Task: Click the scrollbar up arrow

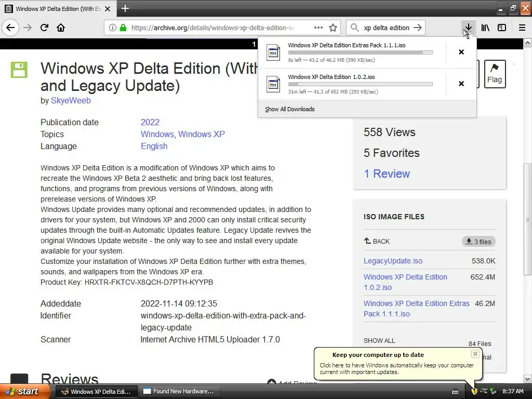Action: click(528, 43)
